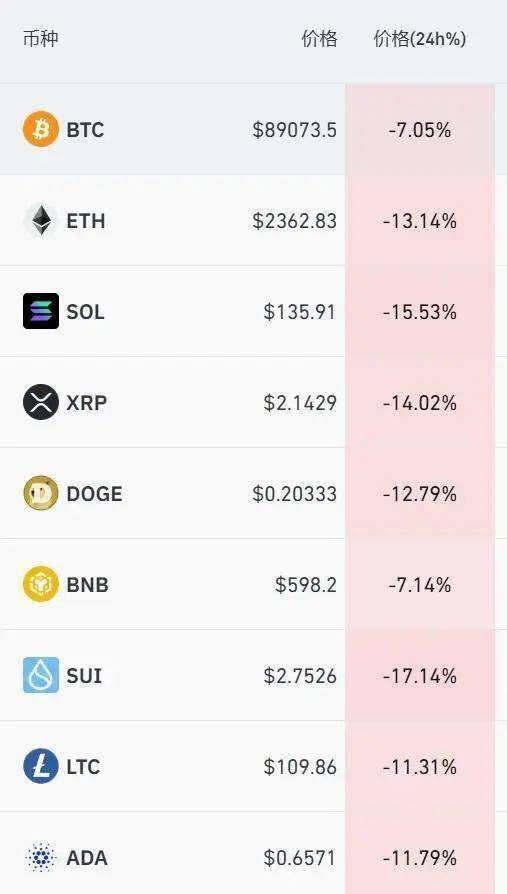Open the DOGE ticker label
This screenshot has height=894, width=507.
tap(94, 494)
